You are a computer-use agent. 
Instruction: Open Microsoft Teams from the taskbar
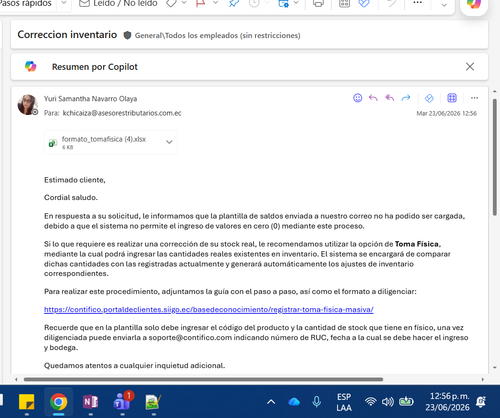[x=122, y=401]
